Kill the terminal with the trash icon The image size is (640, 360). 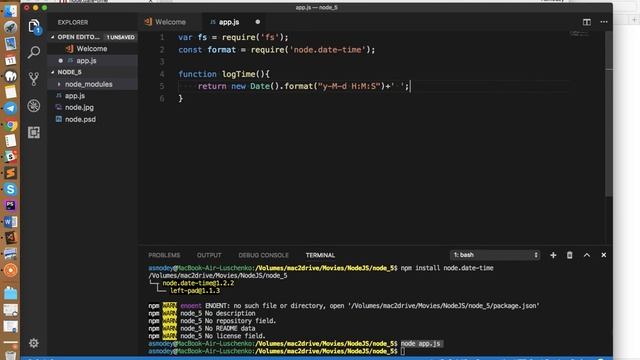click(569, 255)
